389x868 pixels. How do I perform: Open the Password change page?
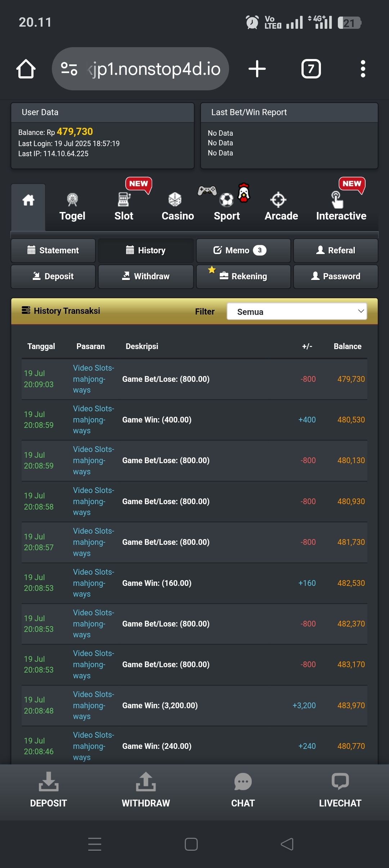pos(336,276)
